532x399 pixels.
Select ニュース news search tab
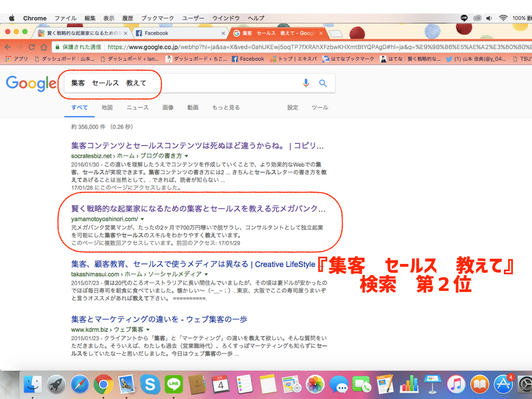tap(137, 108)
